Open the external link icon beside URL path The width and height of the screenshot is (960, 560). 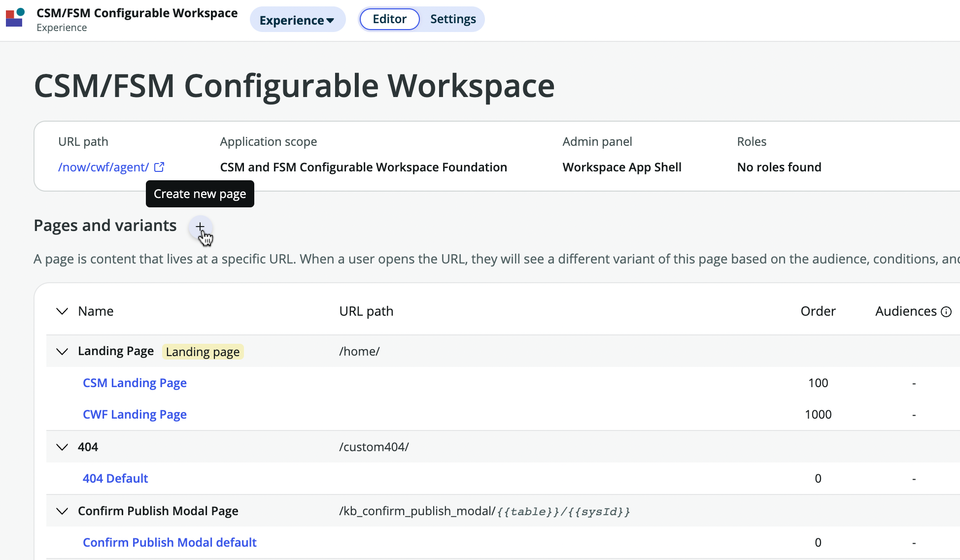click(x=159, y=167)
